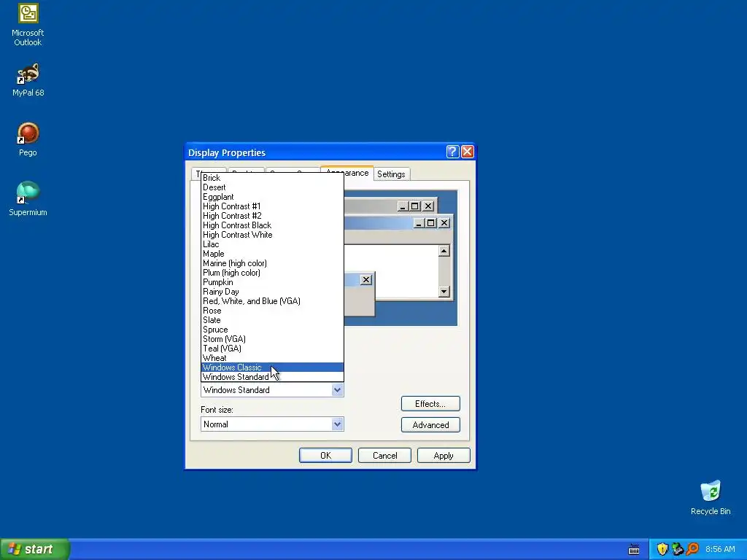The image size is (747, 560).
Task: Click the help question mark button in Display Properties
Action: tap(452, 152)
